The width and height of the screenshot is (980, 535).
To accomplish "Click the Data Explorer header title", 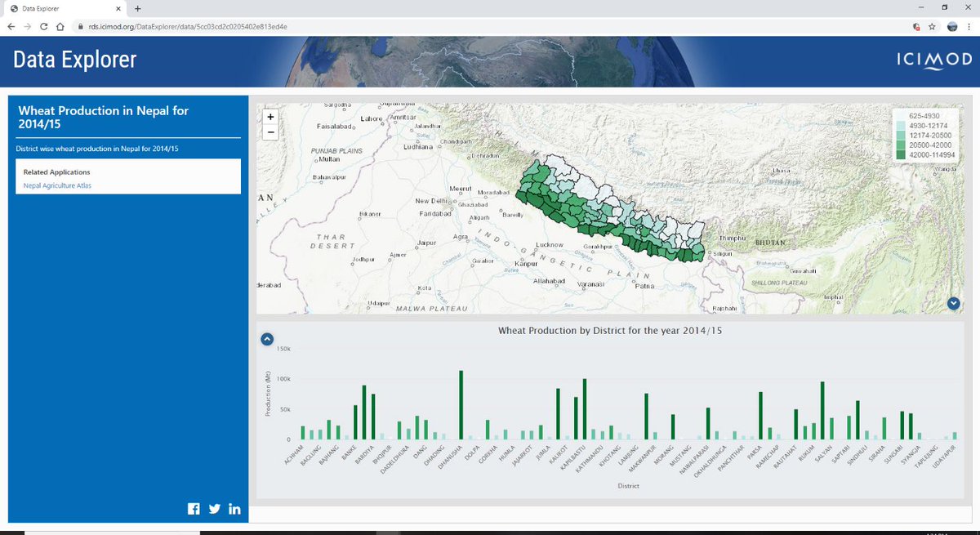I will point(75,60).
